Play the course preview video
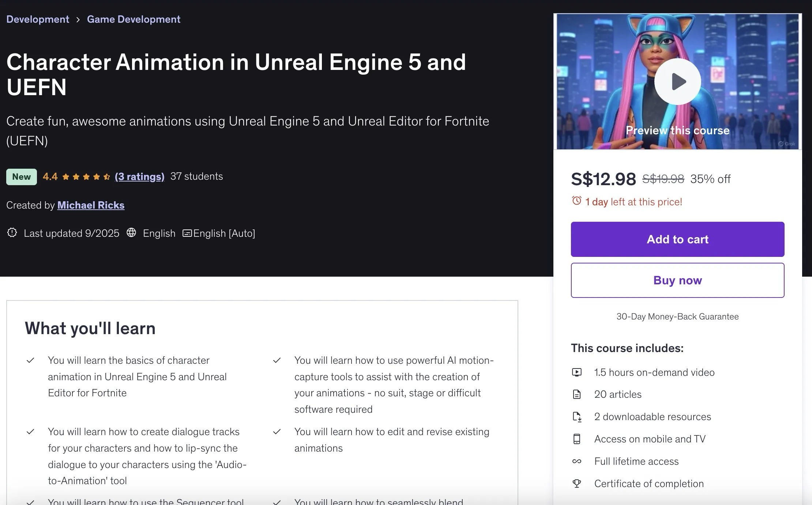This screenshot has width=812, height=505. (x=677, y=82)
